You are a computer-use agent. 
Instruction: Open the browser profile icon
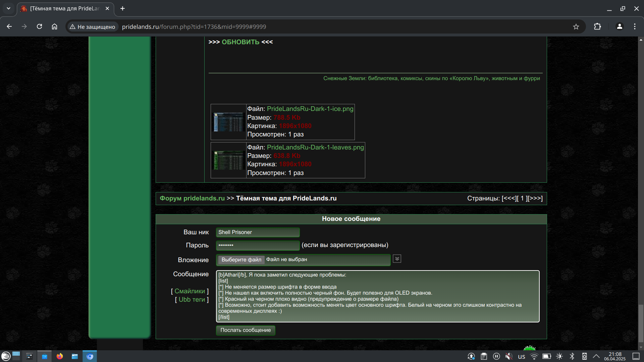pyautogui.click(x=620, y=26)
